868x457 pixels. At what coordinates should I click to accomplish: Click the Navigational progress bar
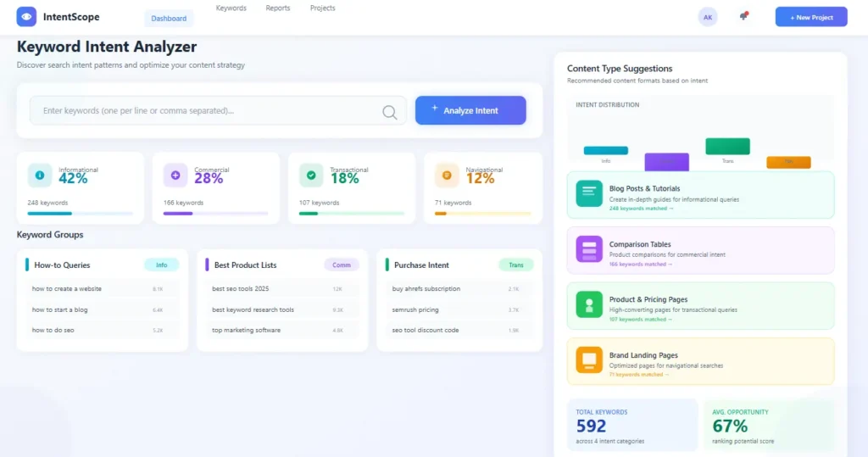pyautogui.click(x=483, y=214)
